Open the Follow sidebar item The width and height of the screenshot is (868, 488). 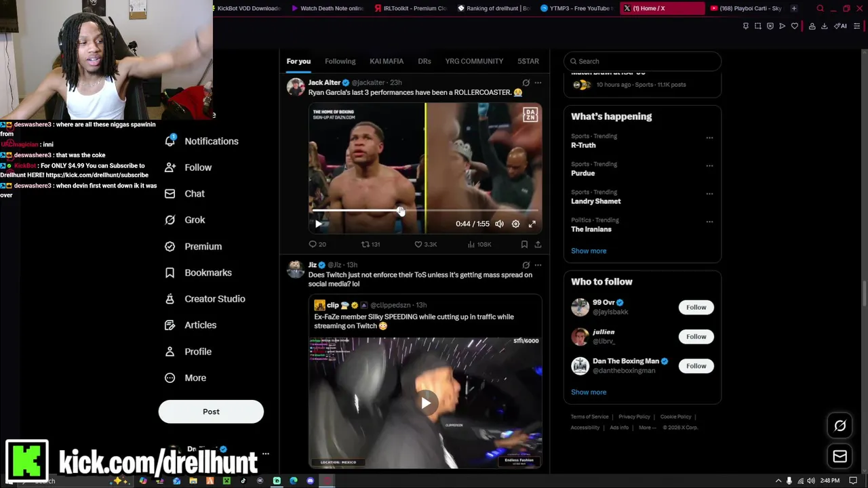(x=189, y=167)
